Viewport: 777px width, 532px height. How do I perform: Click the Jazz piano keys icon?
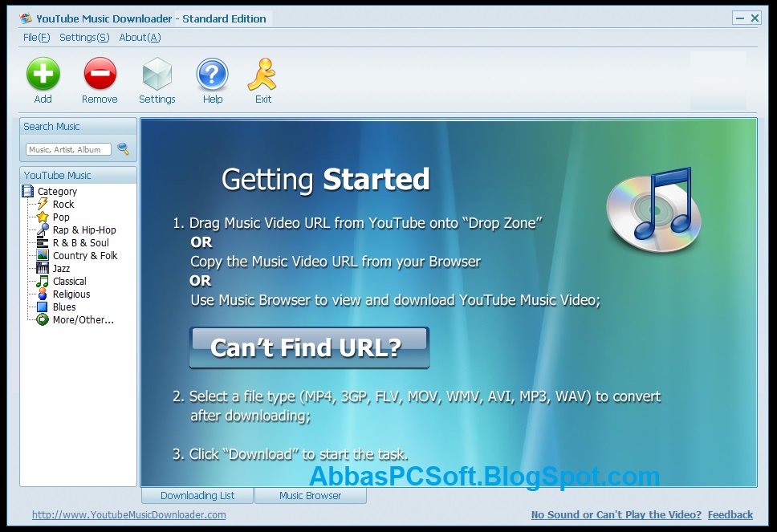tap(43, 269)
